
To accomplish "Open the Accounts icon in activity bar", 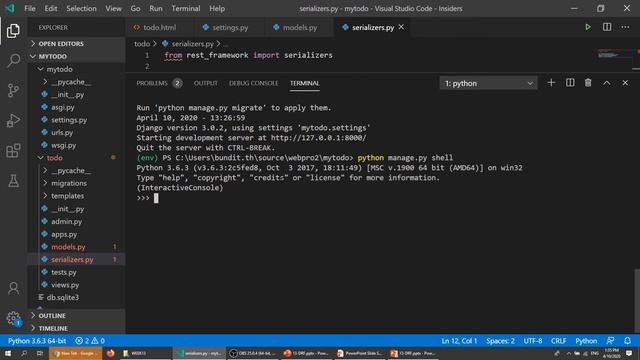I will click(13, 288).
